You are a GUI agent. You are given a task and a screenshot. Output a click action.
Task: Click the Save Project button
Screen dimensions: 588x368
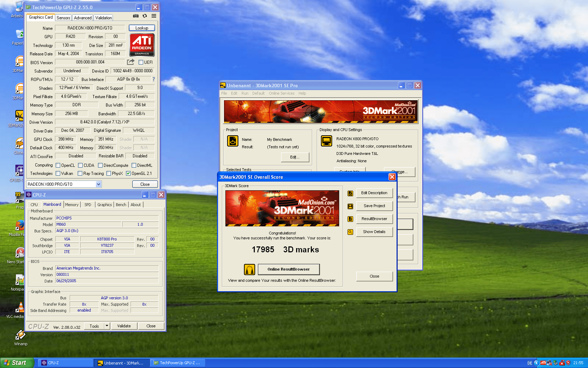pyautogui.click(x=374, y=206)
